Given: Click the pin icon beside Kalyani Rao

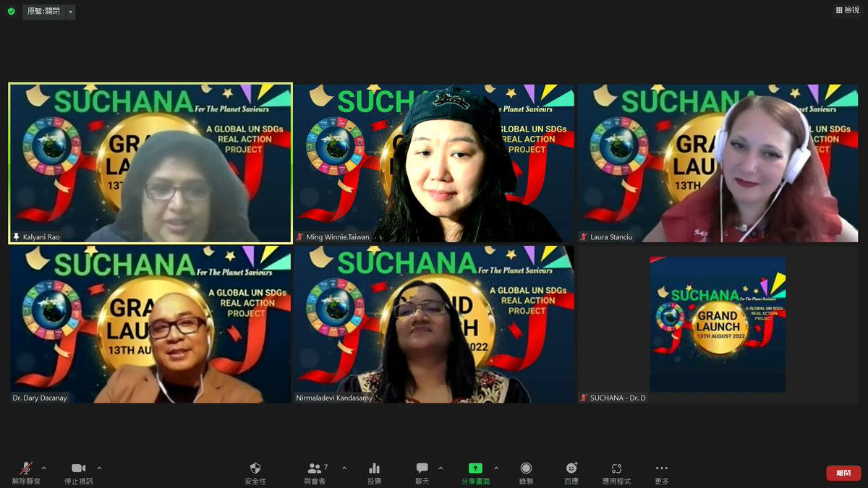Looking at the screenshot, I should (x=16, y=236).
